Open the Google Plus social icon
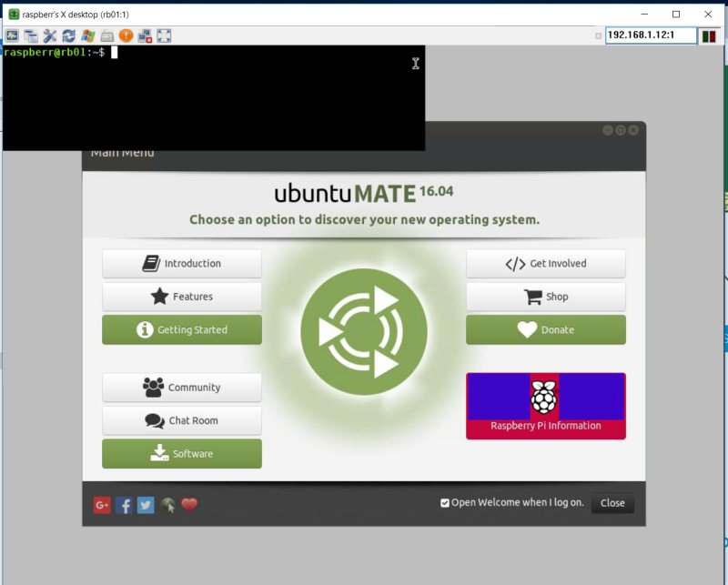 coord(102,504)
